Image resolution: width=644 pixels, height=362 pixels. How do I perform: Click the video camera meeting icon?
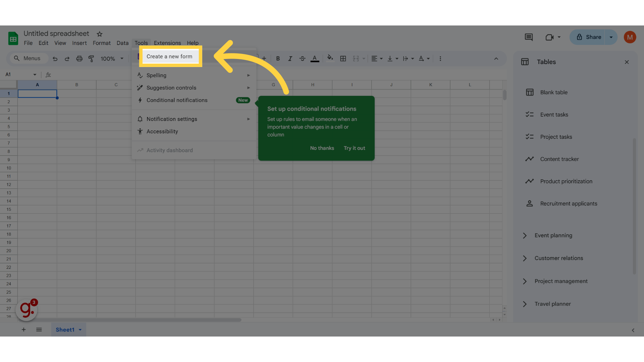(x=549, y=37)
